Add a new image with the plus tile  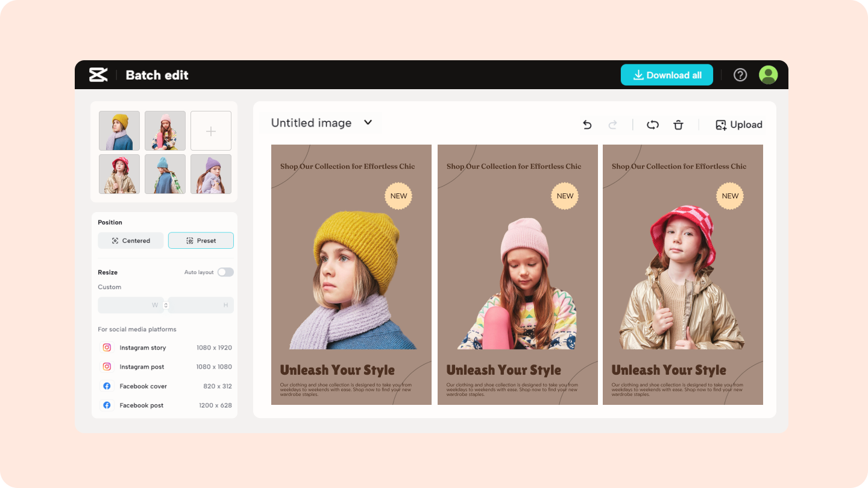click(211, 131)
